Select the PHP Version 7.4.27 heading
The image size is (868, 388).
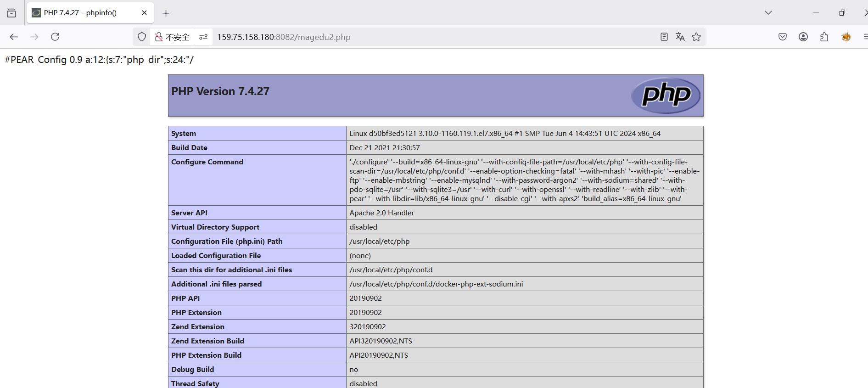click(220, 91)
